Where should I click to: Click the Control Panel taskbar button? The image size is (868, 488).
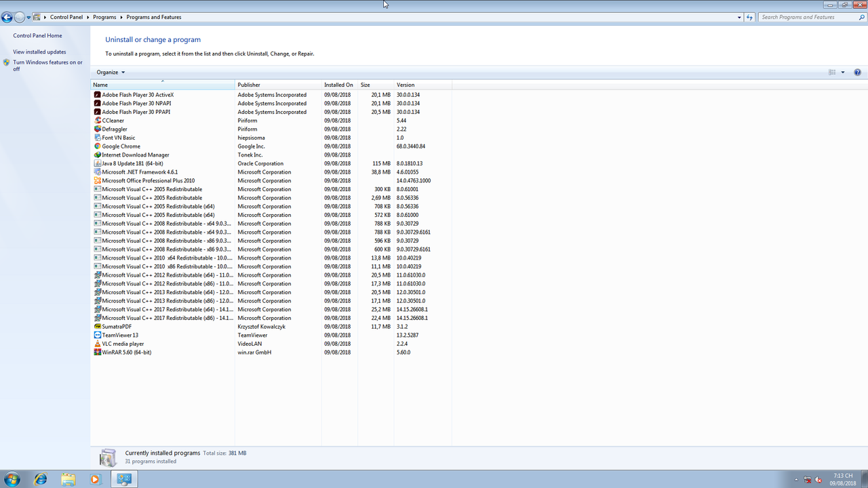click(x=124, y=479)
